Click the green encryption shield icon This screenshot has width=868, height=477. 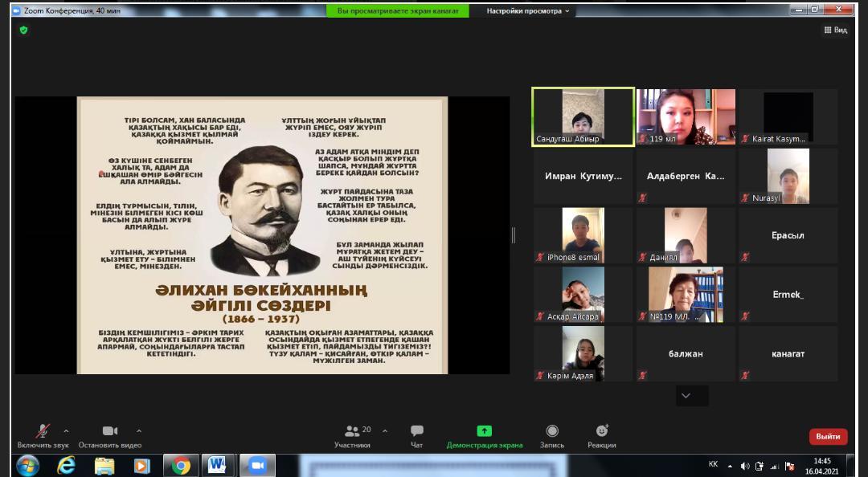tap(23, 30)
